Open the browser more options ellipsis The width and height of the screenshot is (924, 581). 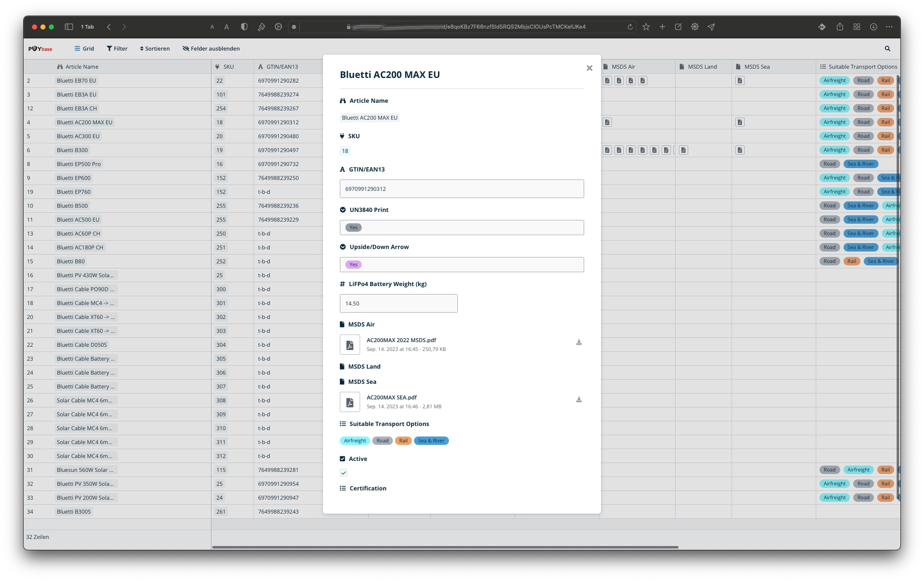889,27
